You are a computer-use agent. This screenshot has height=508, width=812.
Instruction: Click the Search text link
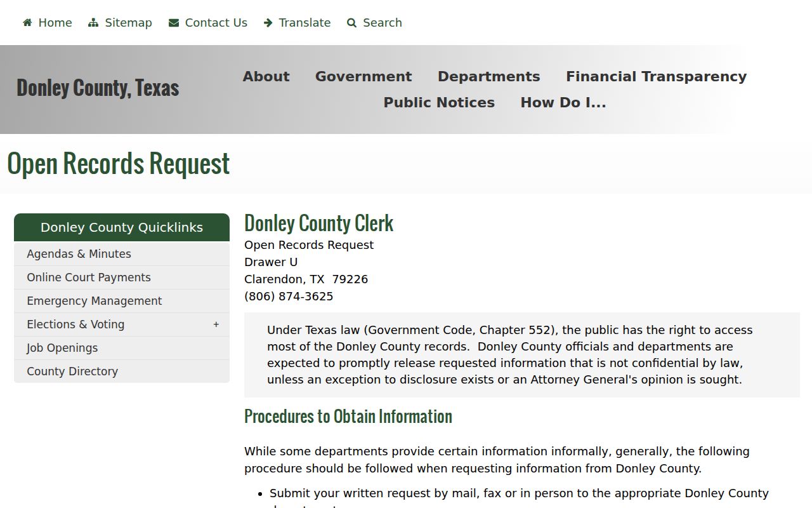pos(383,23)
